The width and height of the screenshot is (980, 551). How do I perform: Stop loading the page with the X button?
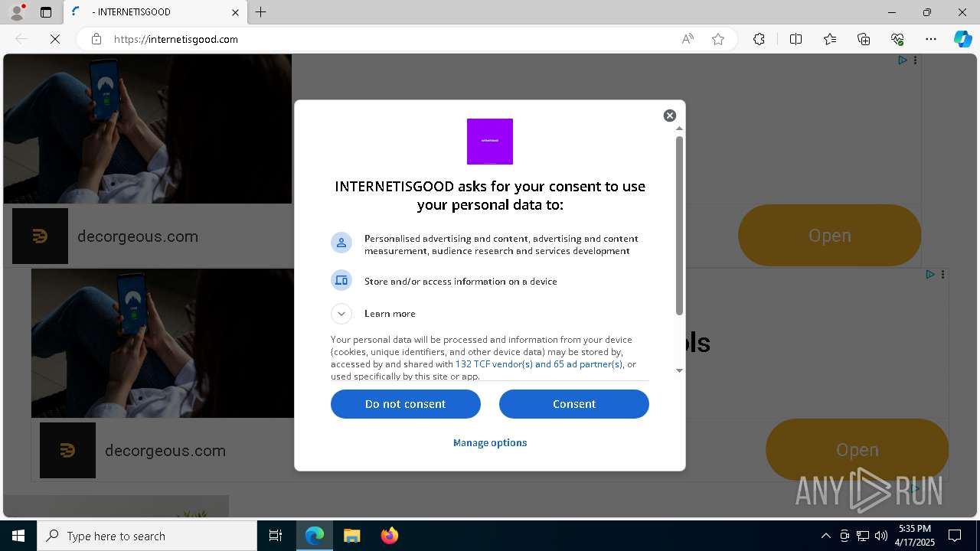(55, 39)
